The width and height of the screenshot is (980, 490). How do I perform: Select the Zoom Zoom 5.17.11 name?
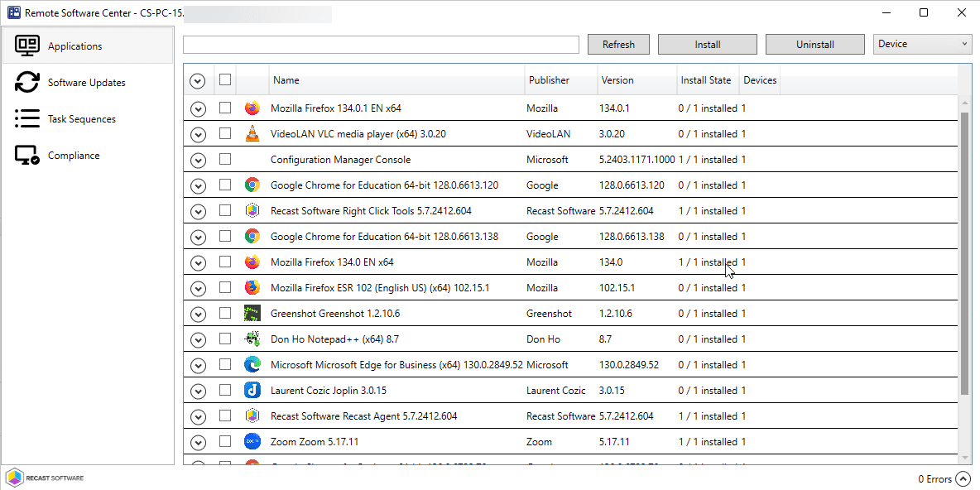(315, 441)
